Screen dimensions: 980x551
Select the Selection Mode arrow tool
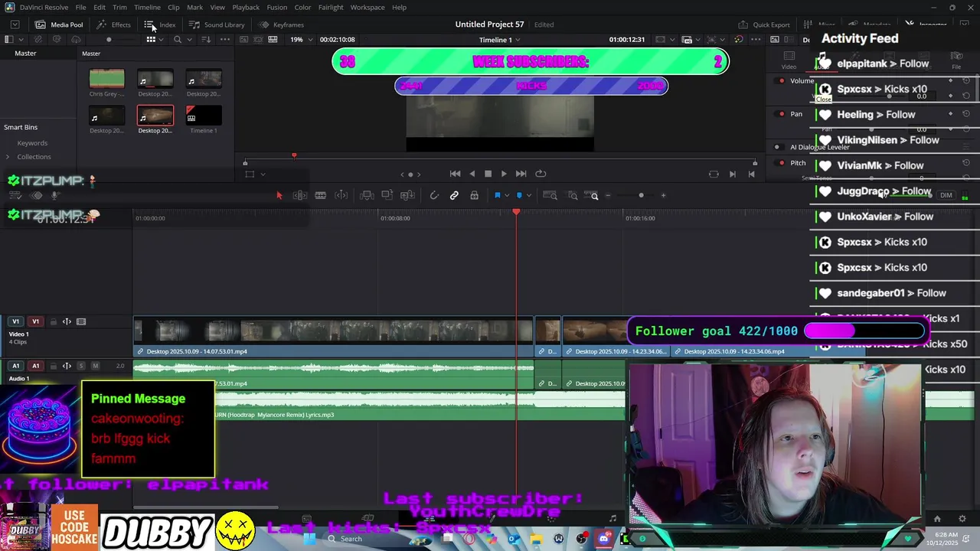[x=279, y=196]
